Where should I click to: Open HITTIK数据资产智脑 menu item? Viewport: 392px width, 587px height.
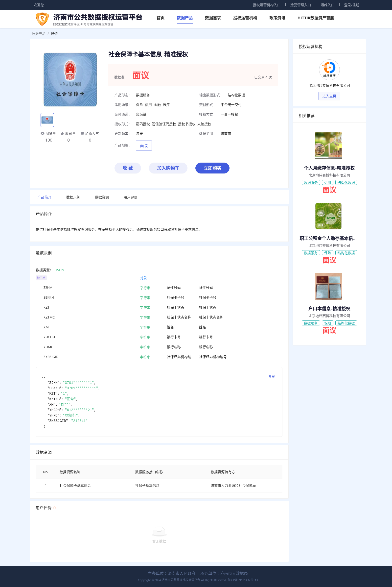coord(316,18)
